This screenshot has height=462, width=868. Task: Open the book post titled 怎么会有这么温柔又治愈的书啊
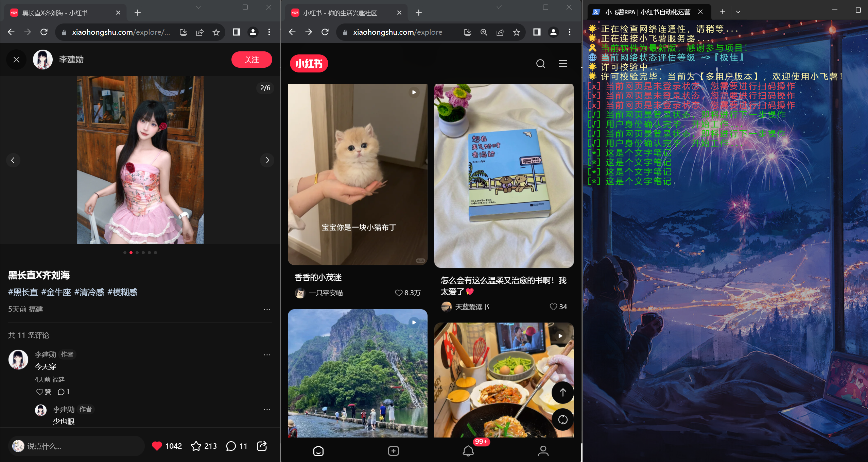click(504, 286)
